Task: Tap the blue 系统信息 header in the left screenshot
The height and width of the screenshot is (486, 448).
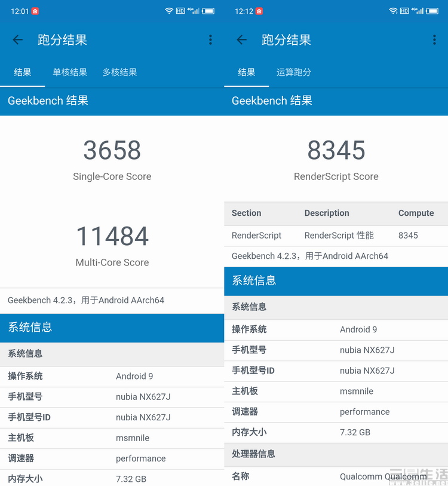Action: click(112, 328)
